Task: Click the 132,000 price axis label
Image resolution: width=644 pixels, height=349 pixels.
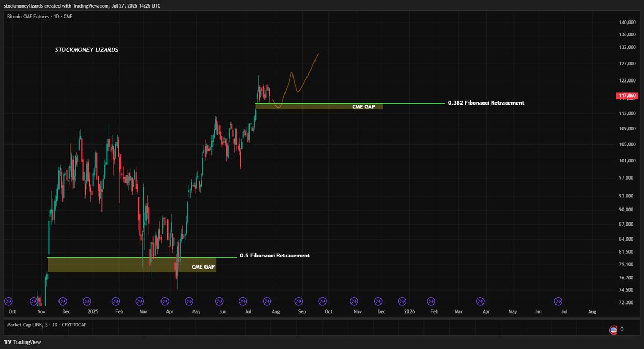Action: [x=626, y=47]
